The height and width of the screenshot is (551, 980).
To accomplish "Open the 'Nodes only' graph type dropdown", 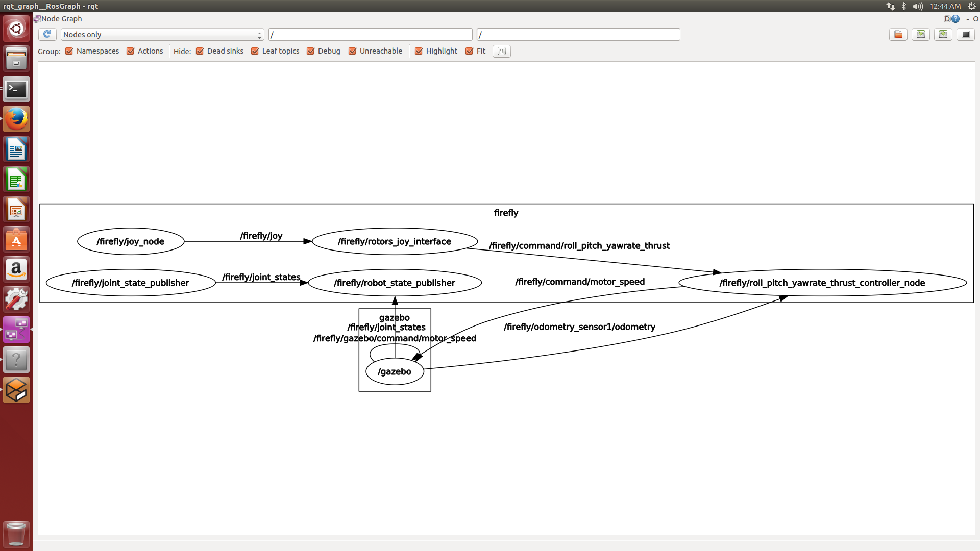I will pyautogui.click(x=162, y=34).
